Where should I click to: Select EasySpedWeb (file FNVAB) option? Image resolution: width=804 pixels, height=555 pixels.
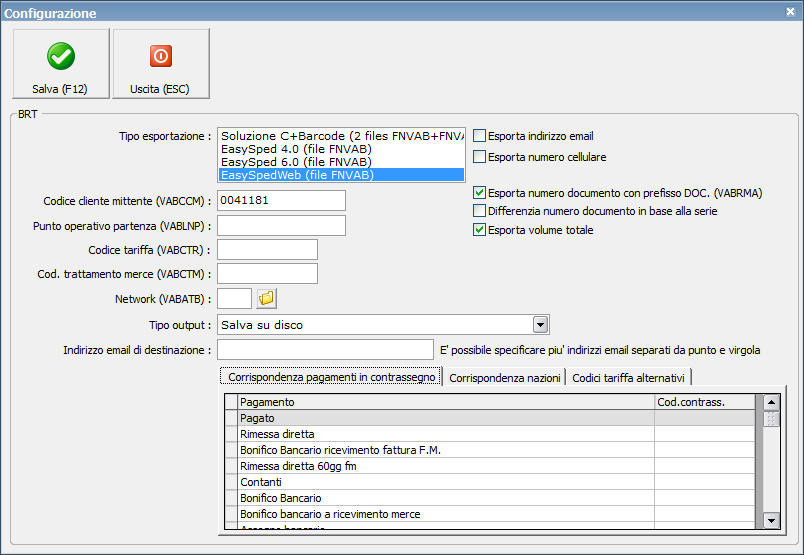click(341, 175)
